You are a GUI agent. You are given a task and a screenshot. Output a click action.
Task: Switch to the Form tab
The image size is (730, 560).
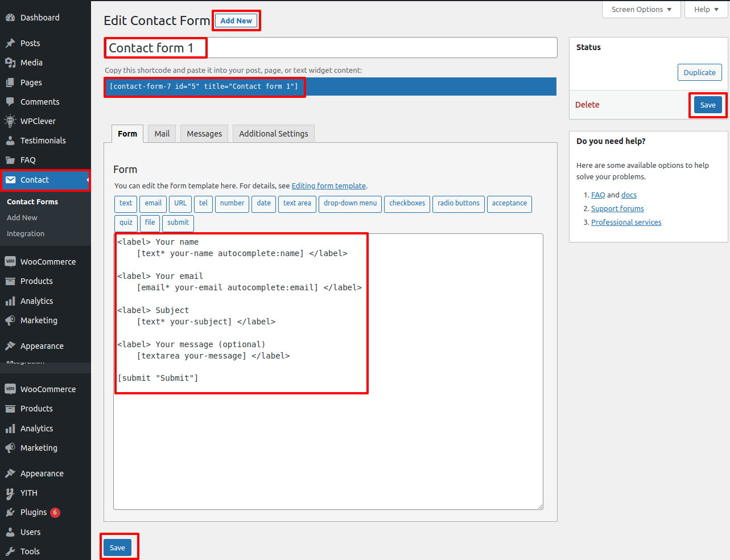tap(127, 134)
